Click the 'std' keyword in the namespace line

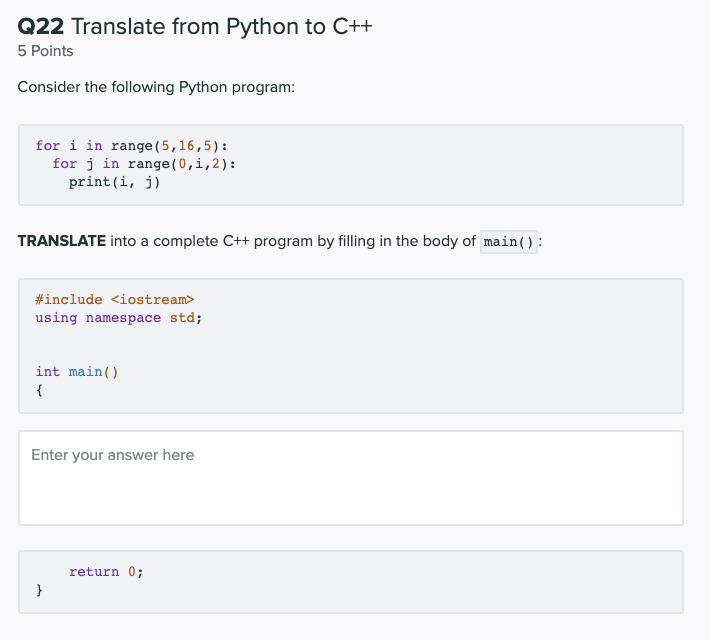182,318
